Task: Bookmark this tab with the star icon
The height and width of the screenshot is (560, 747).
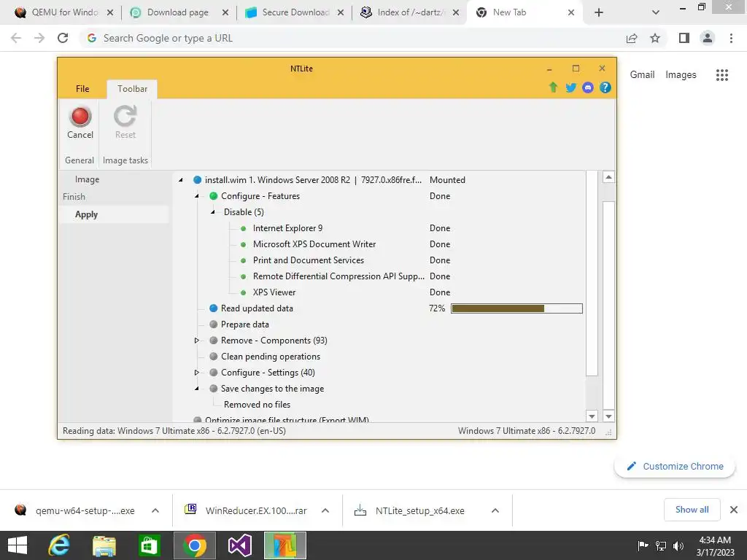Action: tap(655, 38)
